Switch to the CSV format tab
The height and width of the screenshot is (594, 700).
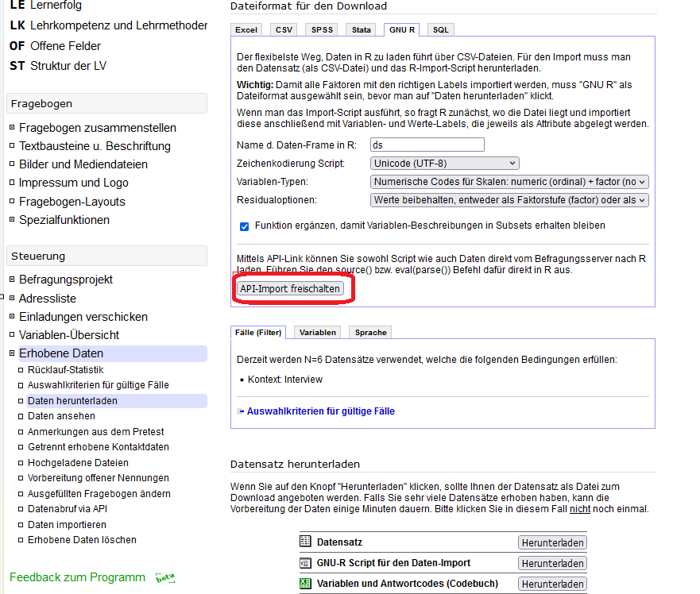pyautogui.click(x=283, y=30)
